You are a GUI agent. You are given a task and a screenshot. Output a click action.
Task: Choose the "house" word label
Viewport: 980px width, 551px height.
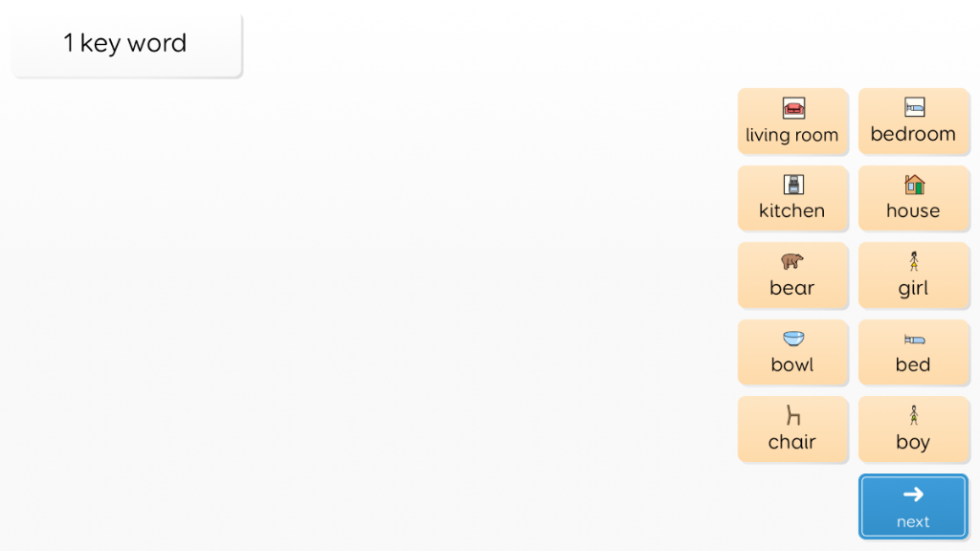(913, 210)
